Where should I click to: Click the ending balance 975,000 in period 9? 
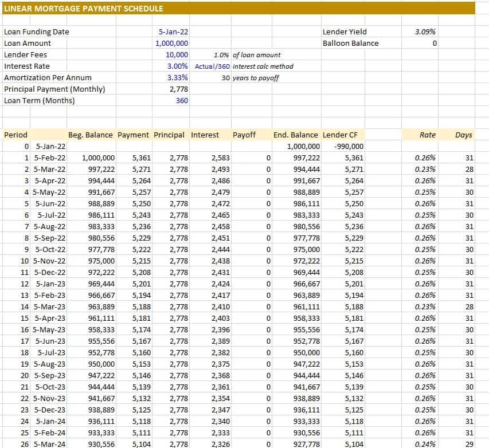pos(307,250)
